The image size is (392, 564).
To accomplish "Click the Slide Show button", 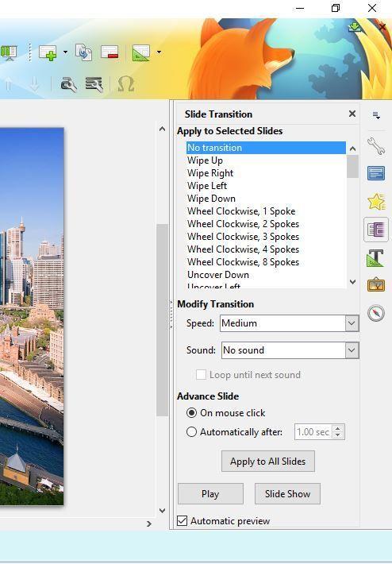I will pyautogui.click(x=287, y=494).
